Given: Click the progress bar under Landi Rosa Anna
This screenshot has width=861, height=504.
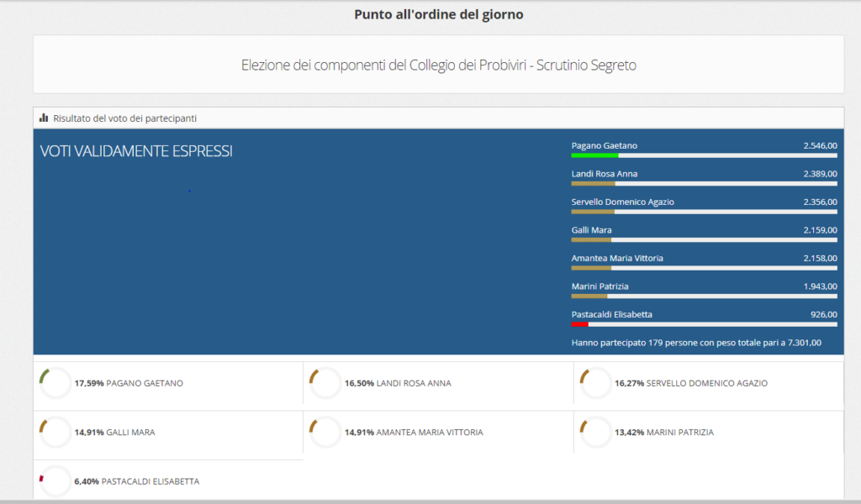Looking at the screenshot, I should point(704,183).
